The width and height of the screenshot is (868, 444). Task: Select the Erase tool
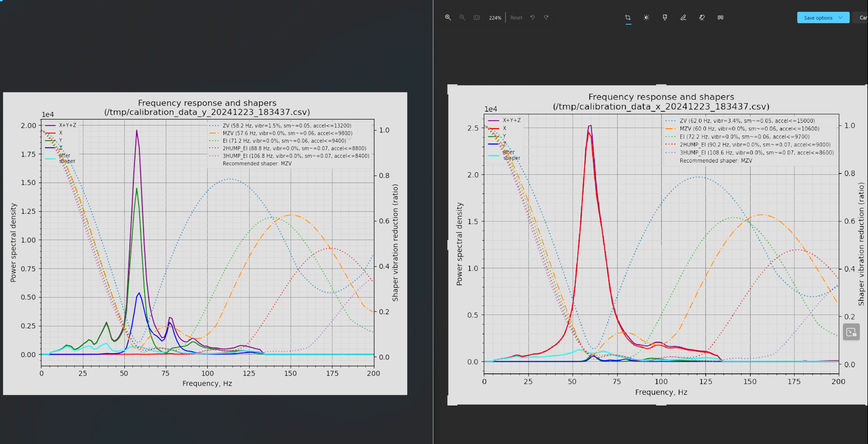coord(702,17)
